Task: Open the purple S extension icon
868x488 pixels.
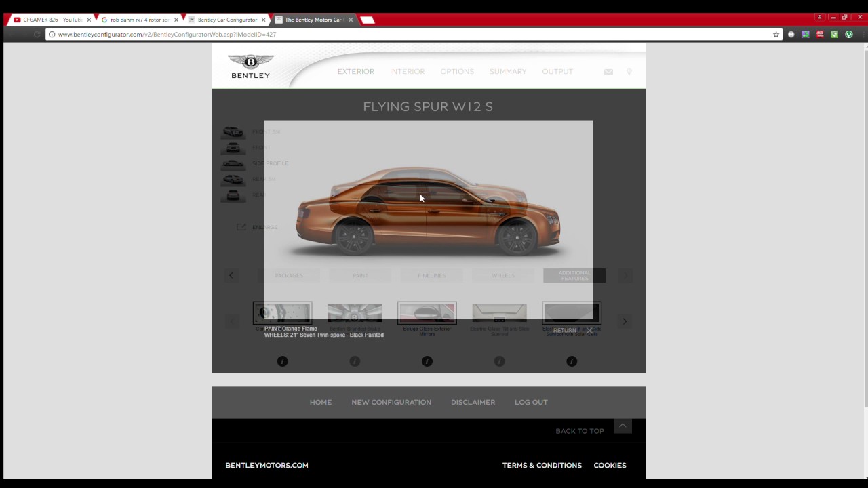Action: click(806, 35)
